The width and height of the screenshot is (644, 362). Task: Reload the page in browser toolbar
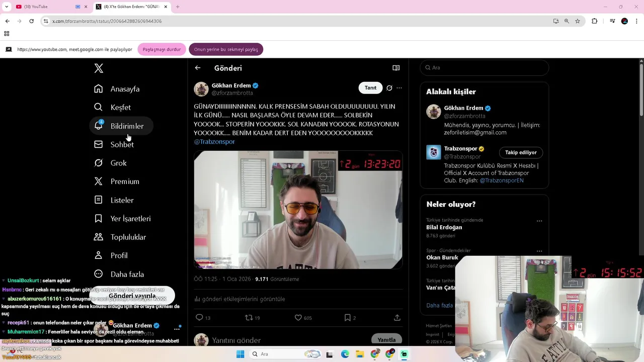pos(31,21)
